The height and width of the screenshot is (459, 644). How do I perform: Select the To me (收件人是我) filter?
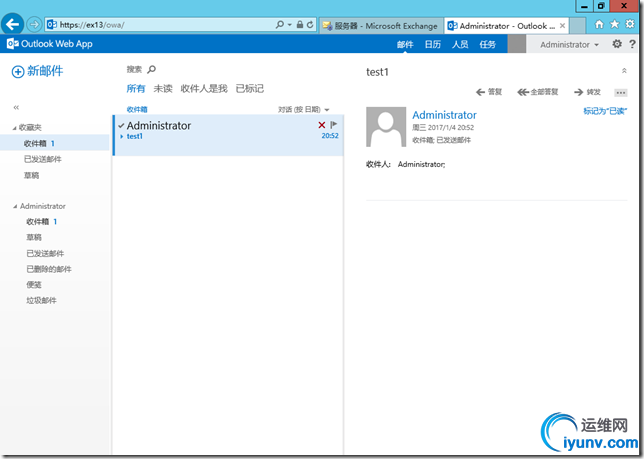tap(204, 88)
